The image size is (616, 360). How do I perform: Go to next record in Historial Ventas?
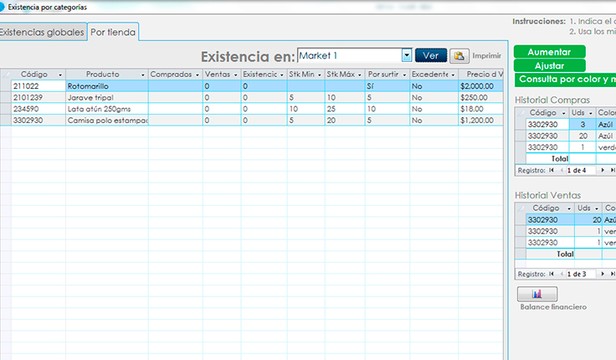pos(602,274)
